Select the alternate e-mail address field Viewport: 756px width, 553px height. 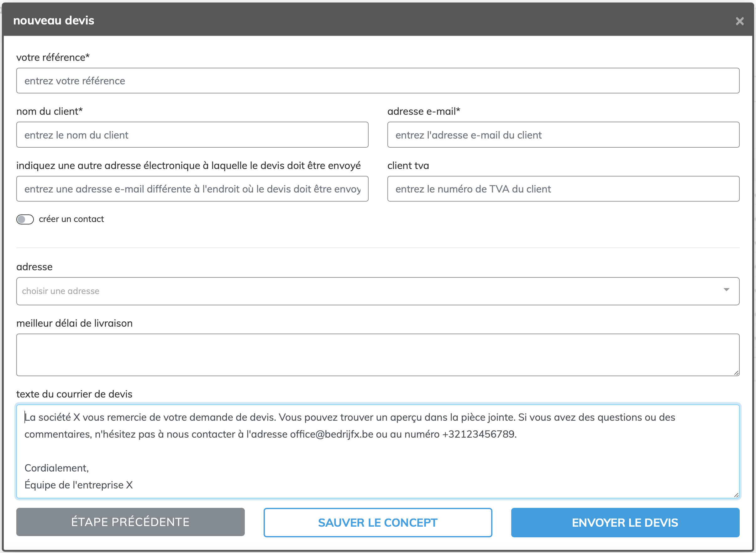[192, 189]
